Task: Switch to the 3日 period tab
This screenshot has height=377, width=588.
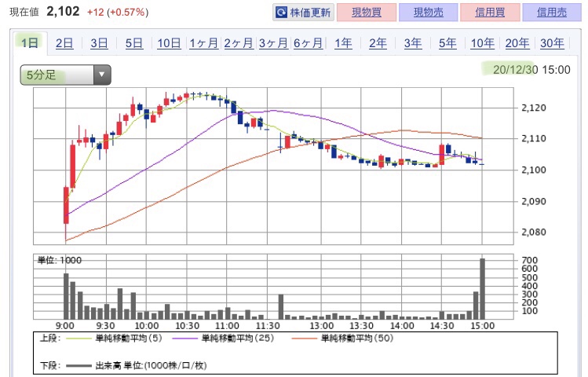Action: [x=99, y=43]
